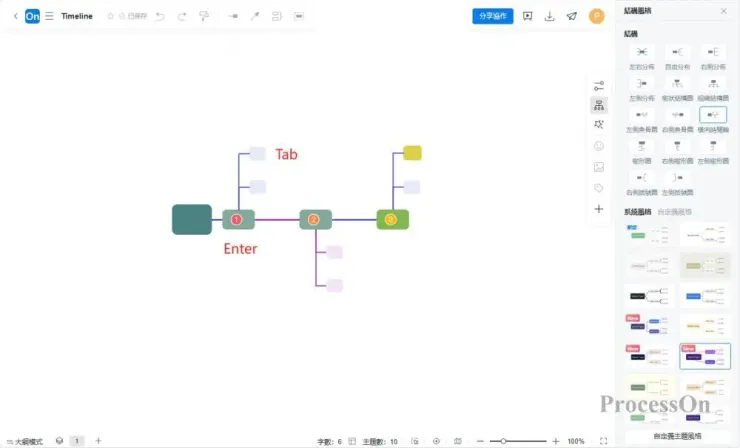Open the insert image panel
Screen dimensions: 740x448
pos(599,167)
